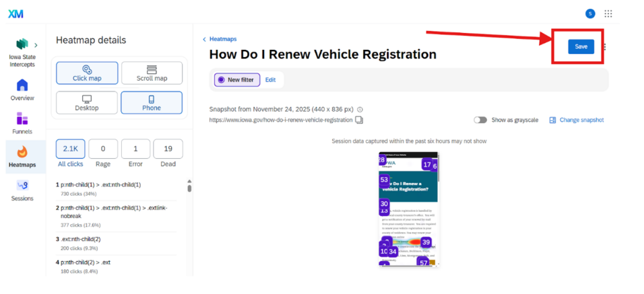This screenshot has height=294, width=644.
Task: Select Scroll map view
Action: point(151,73)
